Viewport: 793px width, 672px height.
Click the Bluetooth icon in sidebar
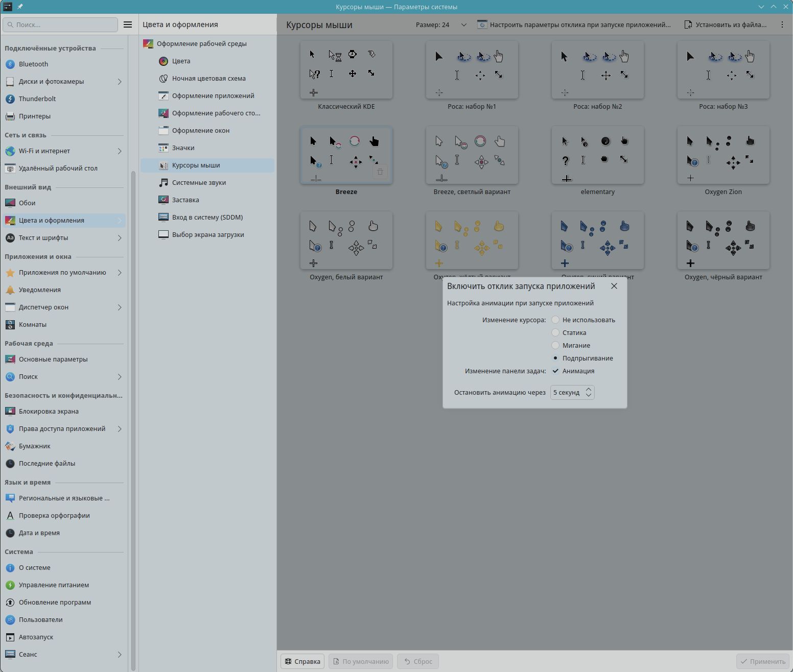(10, 64)
